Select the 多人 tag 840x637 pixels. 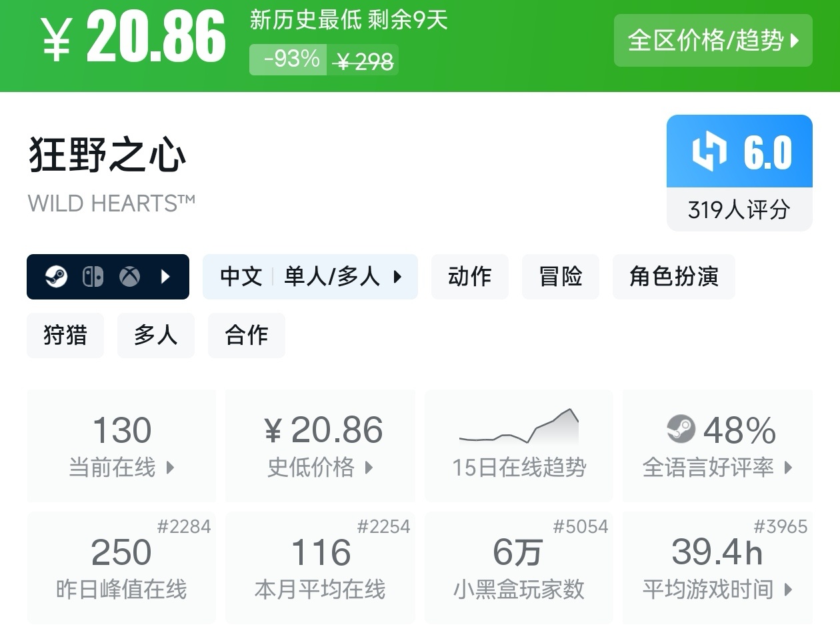tap(156, 335)
